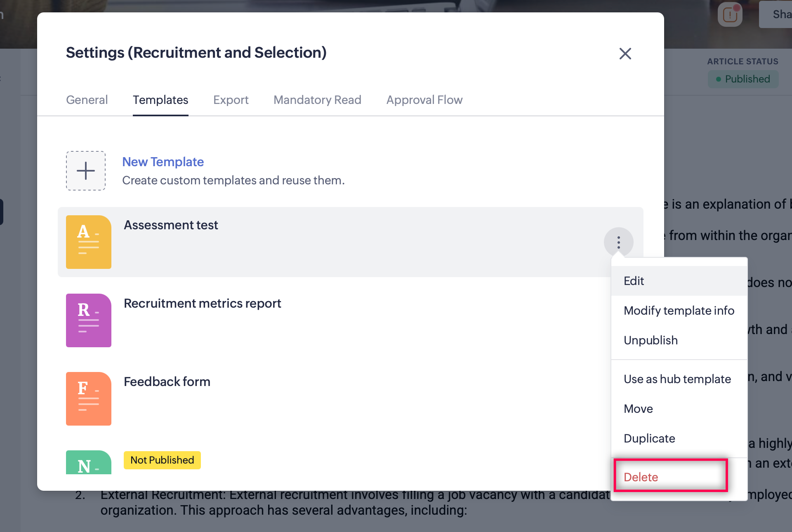Select the orange Feedback form template icon
Image resolution: width=792 pixels, height=532 pixels.
[89, 399]
